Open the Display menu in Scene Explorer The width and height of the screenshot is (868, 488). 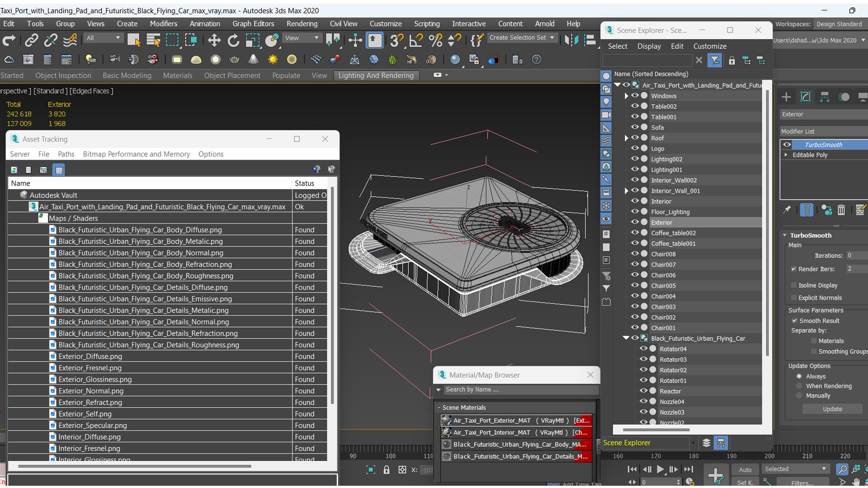649,46
